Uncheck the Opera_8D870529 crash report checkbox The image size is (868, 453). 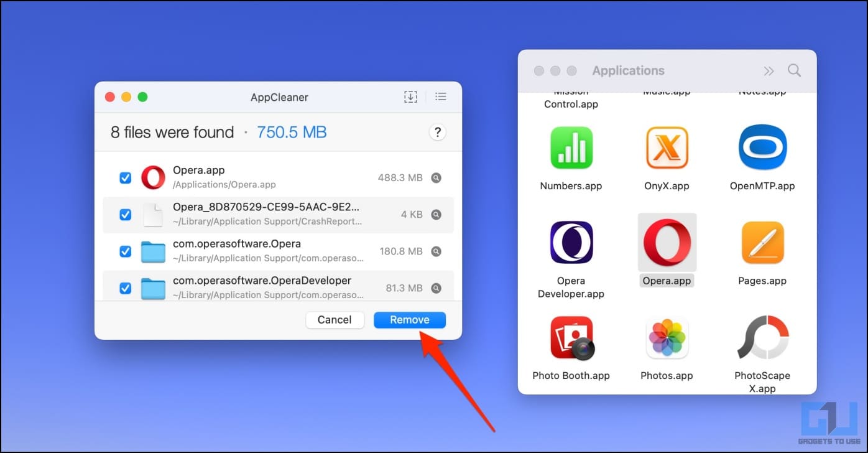[x=125, y=215]
